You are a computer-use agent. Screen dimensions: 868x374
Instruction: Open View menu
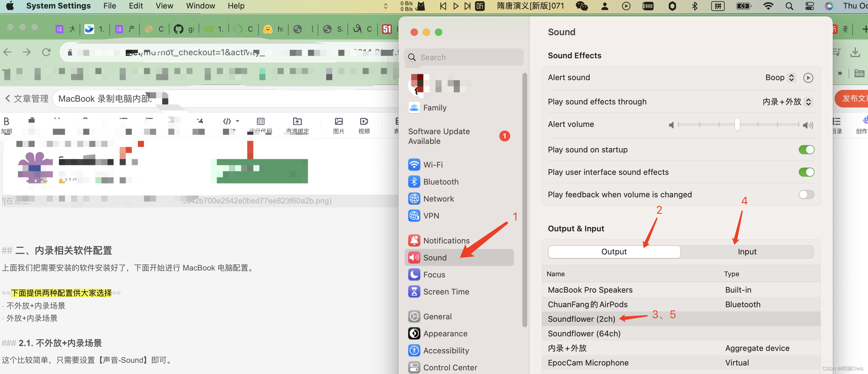click(164, 6)
